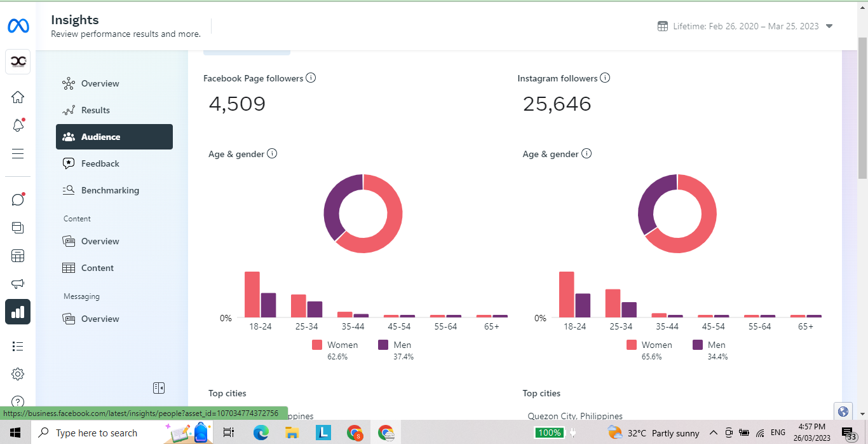Image resolution: width=868 pixels, height=444 pixels.
Task: Open the hamburger all-tools menu icon
Action: pos(18,153)
